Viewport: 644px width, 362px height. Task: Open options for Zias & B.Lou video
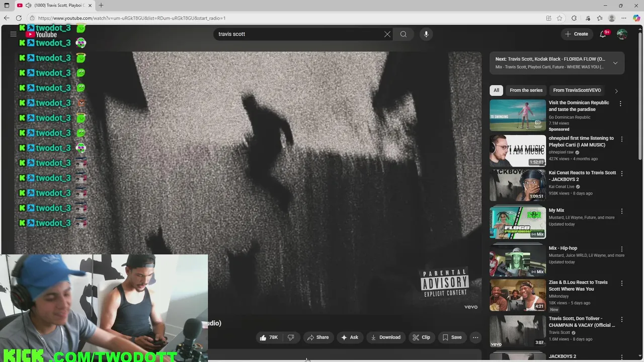click(621, 283)
